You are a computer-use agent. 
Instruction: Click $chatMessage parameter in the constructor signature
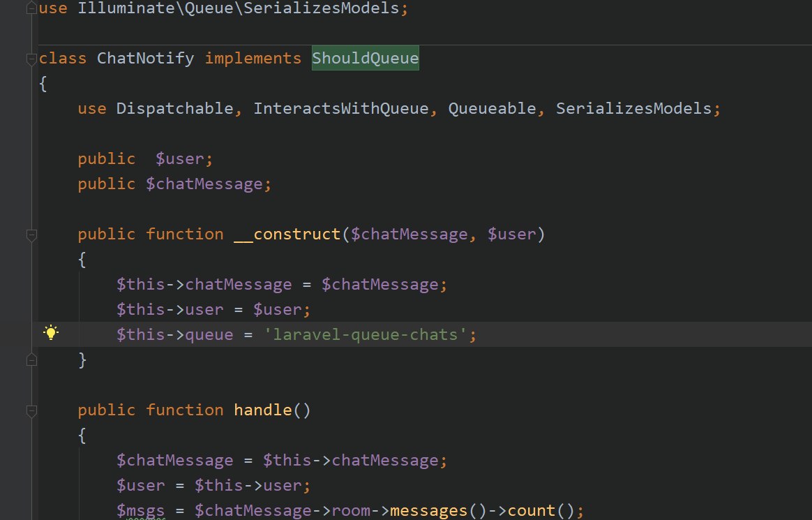click(x=409, y=234)
